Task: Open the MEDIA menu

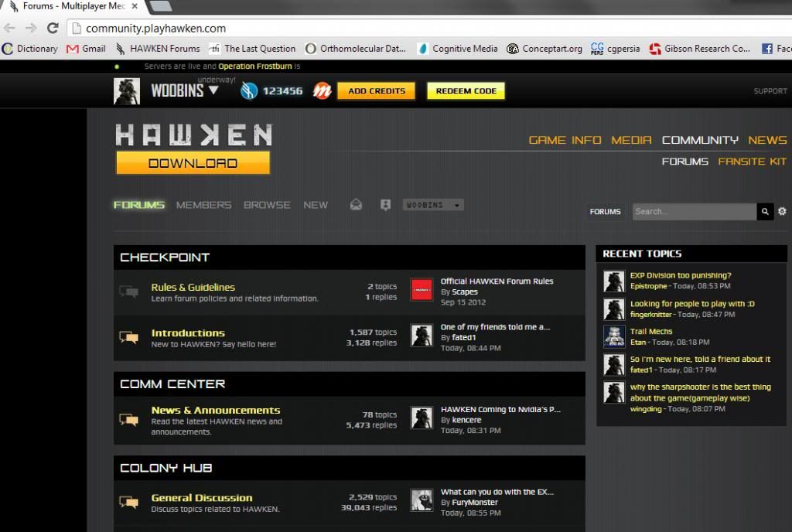Action: (x=631, y=140)
